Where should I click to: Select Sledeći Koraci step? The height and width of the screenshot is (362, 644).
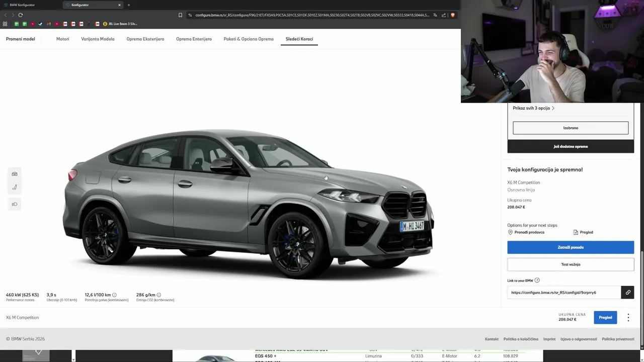tap(299, 39)
